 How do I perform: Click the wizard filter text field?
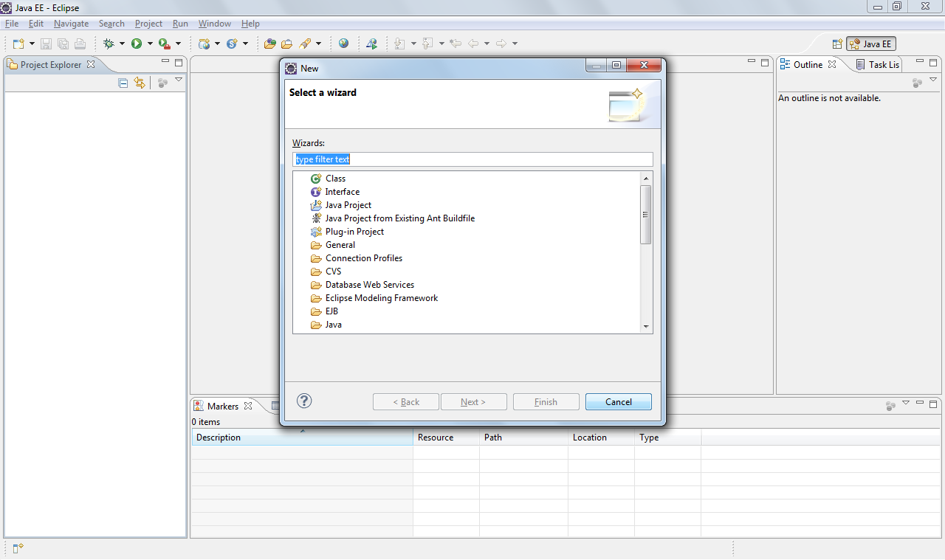click(x=472, y=159)
